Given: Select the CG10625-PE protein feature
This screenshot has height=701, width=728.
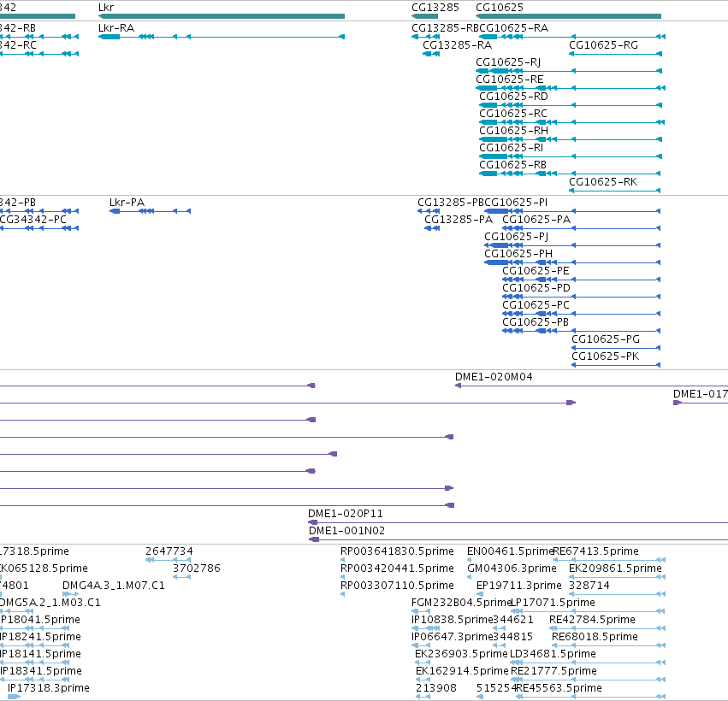Looking at the screenshot, I should [581, 280].
